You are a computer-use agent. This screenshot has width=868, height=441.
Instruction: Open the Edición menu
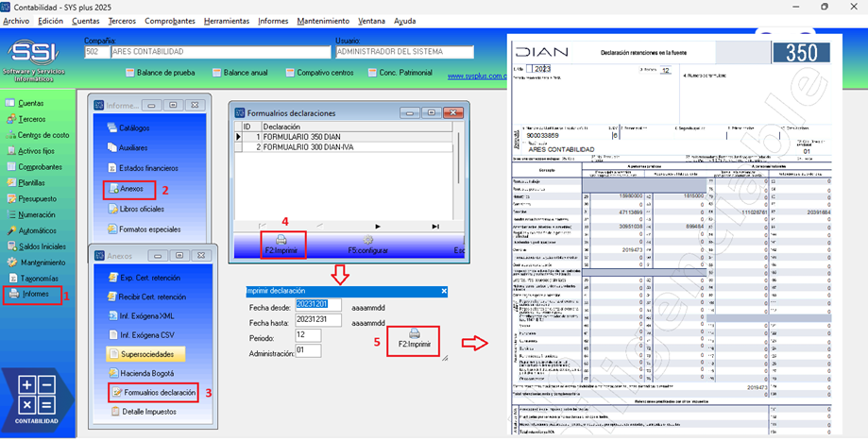click(x=50, y=21)
